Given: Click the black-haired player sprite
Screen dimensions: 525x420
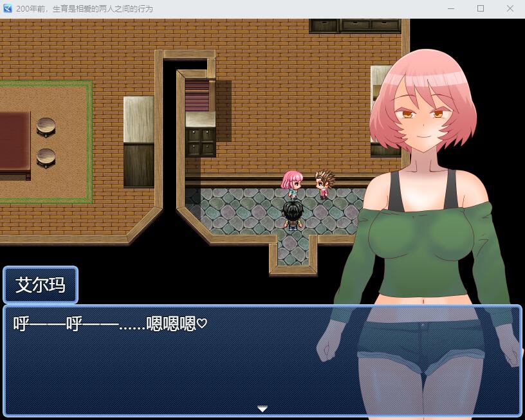Looking at the screenshot, I should point(293,215).
